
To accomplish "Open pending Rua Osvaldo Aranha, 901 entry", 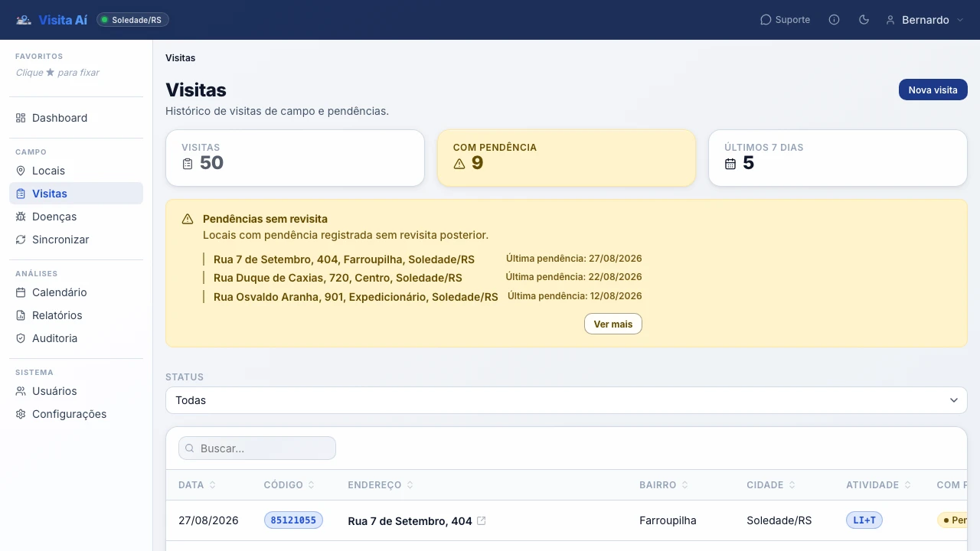I will [356, 297].
